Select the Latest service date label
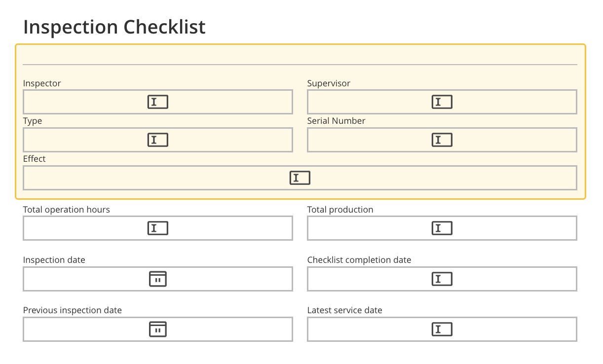603x364 pixels. [344, 310]
